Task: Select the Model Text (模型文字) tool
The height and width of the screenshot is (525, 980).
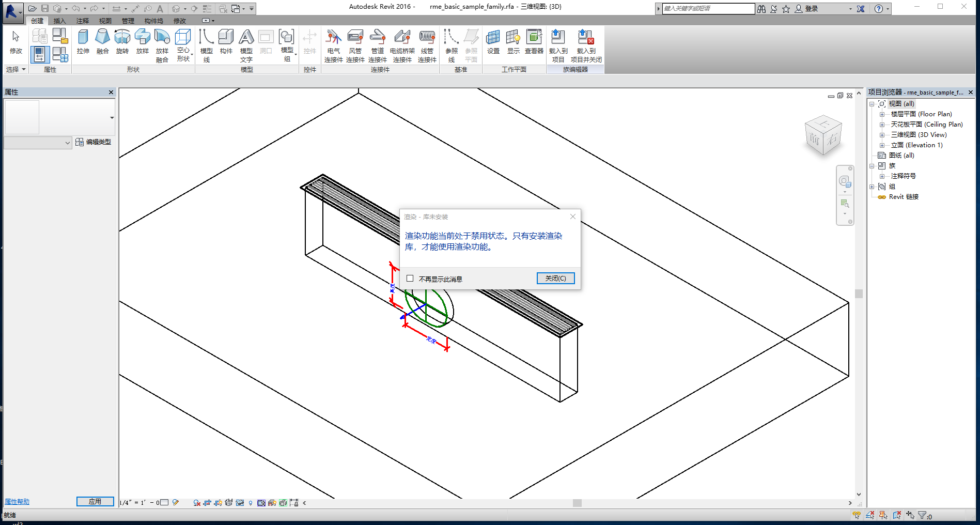Action: click(246, 44)
